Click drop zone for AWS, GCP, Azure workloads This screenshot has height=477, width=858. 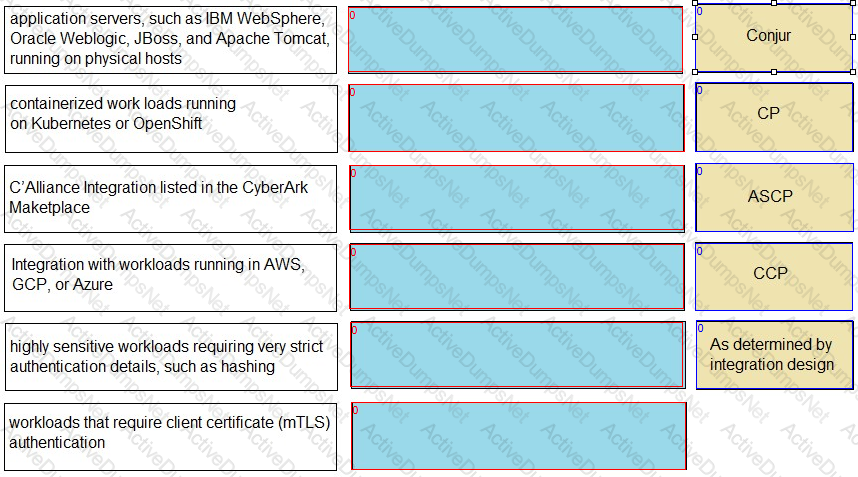tap(517, 277)
